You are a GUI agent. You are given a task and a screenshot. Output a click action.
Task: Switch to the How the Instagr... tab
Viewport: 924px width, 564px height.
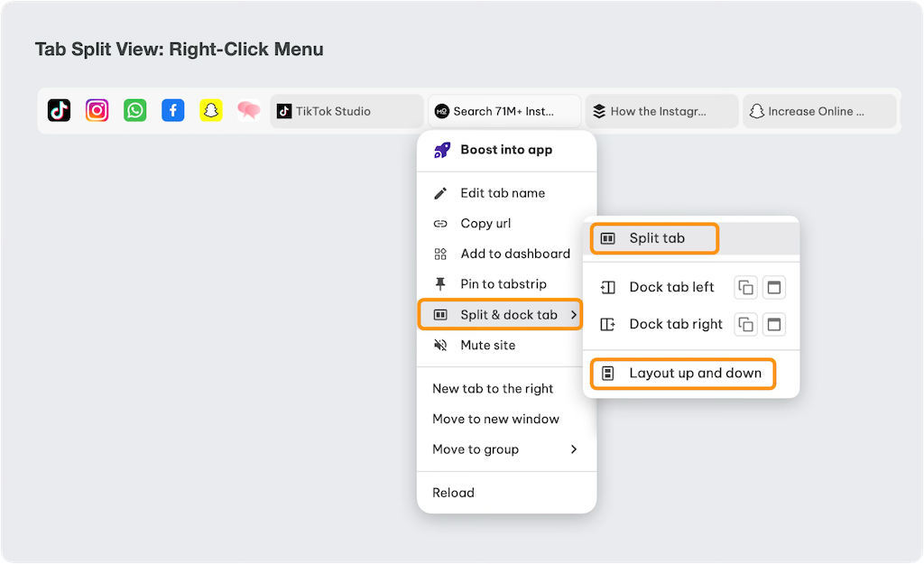point(661,112)
